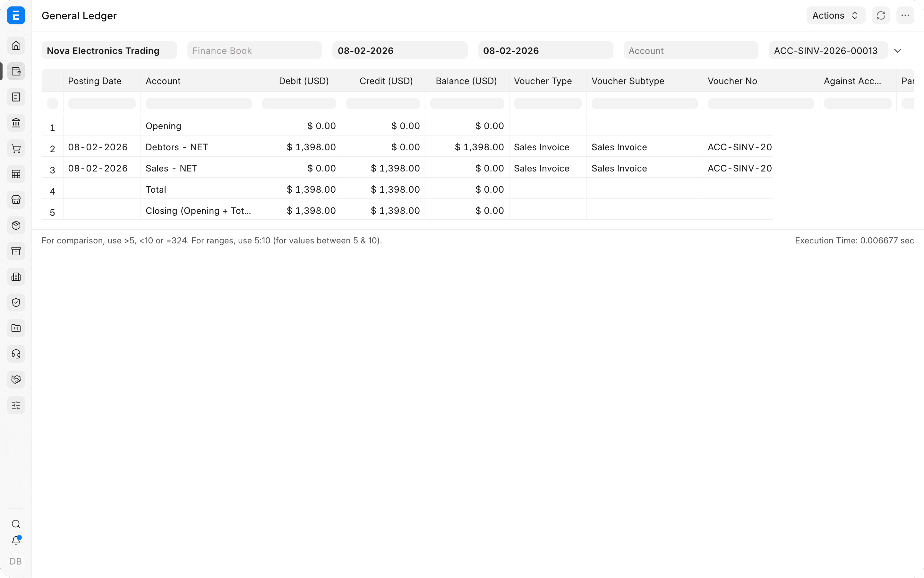
Task: Click the Opening row label
Action: point(163,126)
